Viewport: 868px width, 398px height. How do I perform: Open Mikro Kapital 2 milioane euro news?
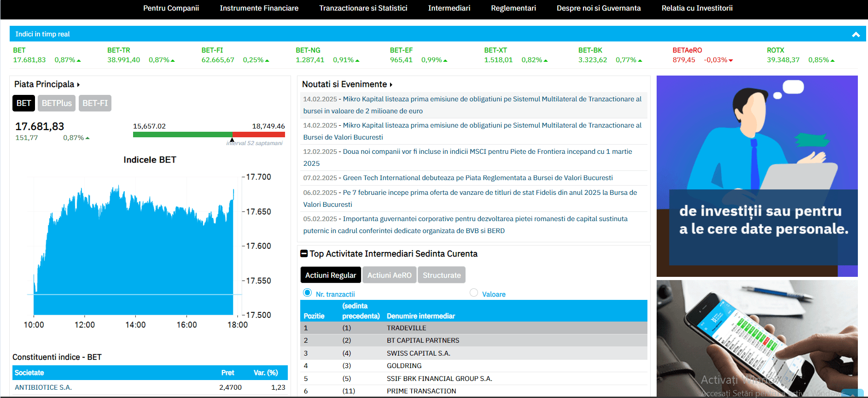[472, 105]
